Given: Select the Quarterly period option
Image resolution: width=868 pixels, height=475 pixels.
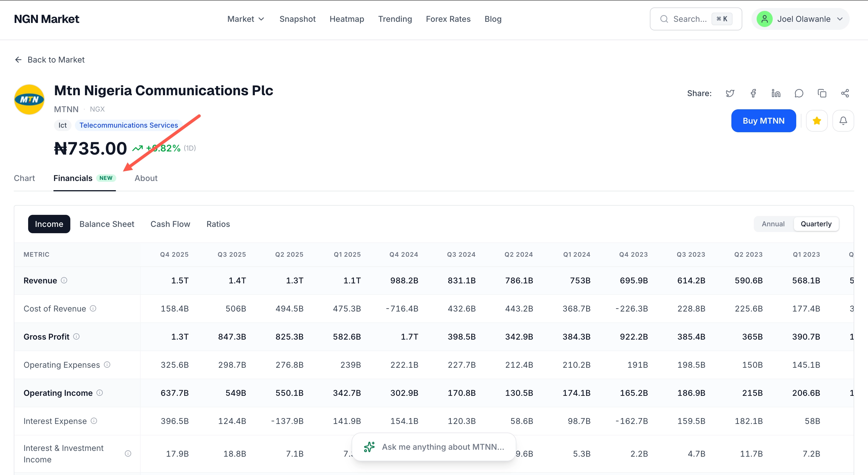Looking at the screenshot, I should (816, 223).
